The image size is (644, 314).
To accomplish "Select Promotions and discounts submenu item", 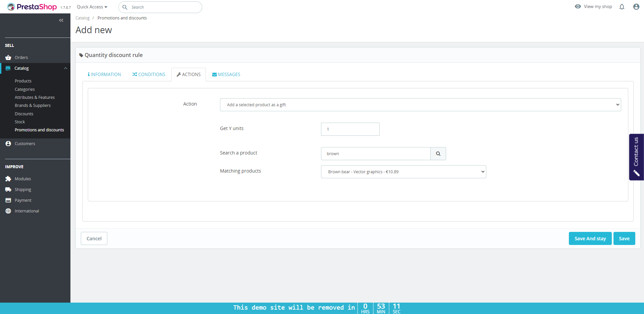I will pos(39,130).
